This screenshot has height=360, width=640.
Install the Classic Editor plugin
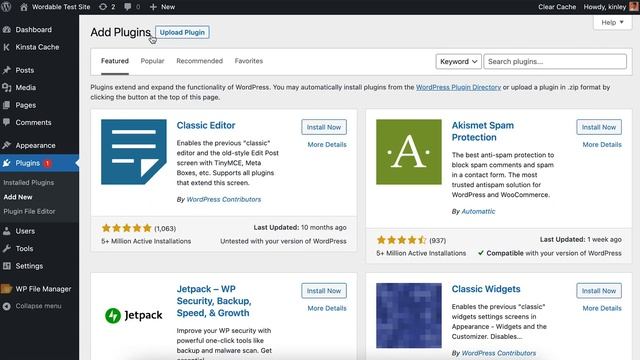click(324, 127)
